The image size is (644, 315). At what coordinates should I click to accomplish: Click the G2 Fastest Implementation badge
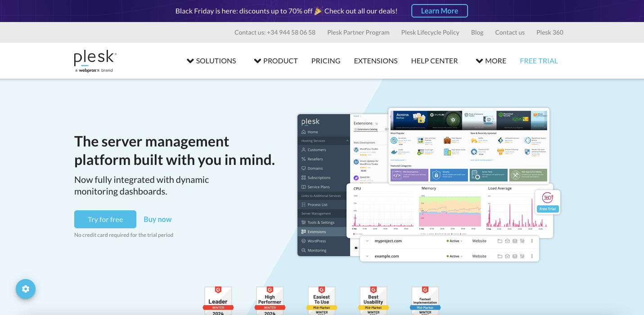(x=425, y=301)
